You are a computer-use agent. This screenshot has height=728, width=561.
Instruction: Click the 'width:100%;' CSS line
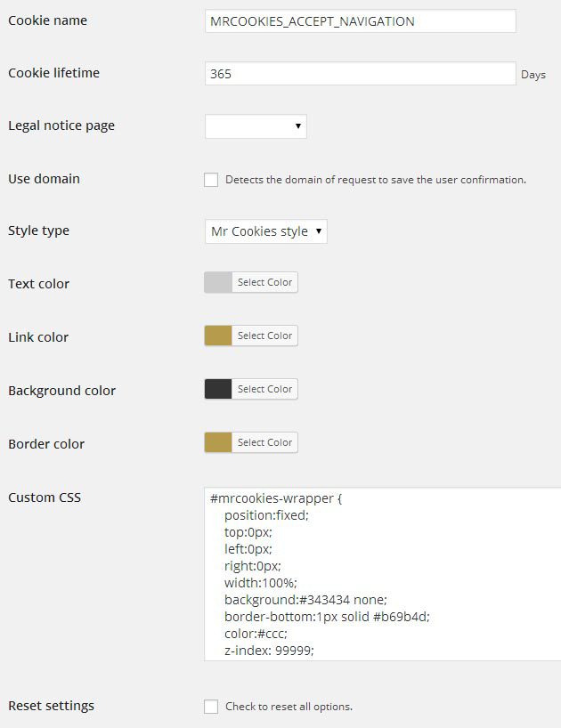point(261,583)
